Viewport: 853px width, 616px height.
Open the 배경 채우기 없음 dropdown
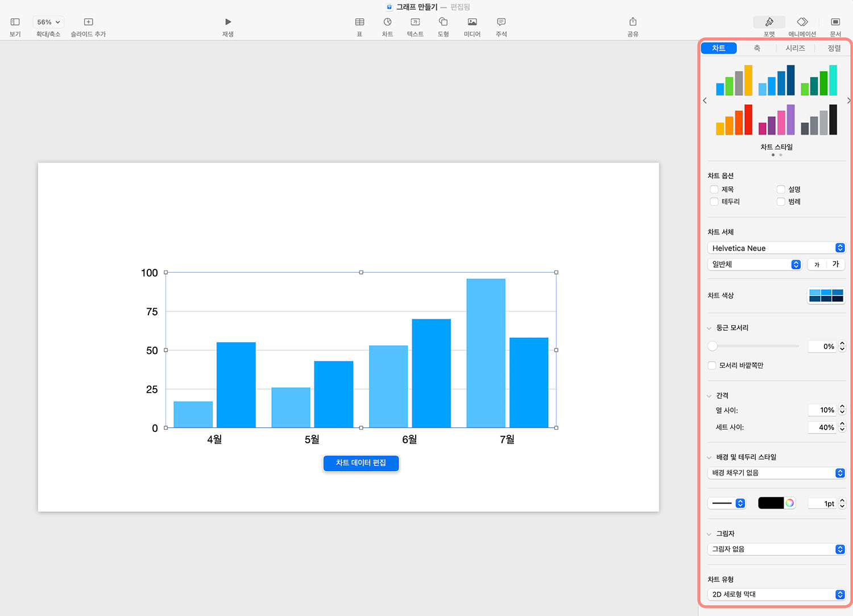point(776,473)
